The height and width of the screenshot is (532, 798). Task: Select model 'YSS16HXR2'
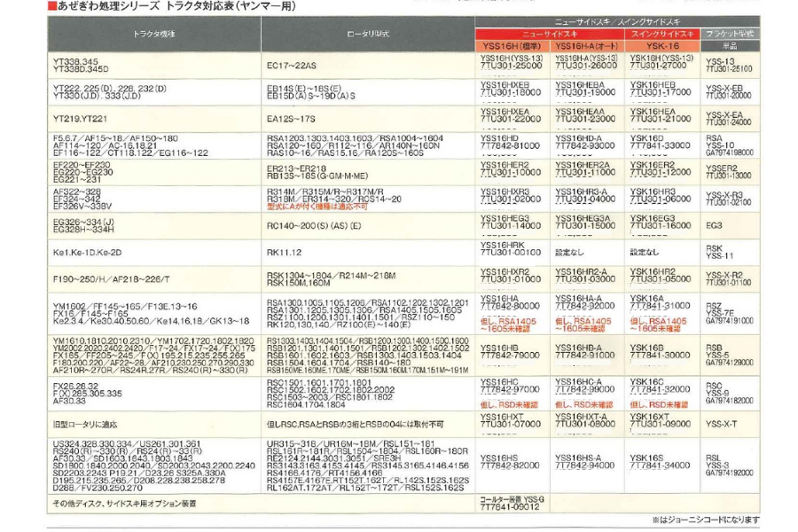click(505, 271)
